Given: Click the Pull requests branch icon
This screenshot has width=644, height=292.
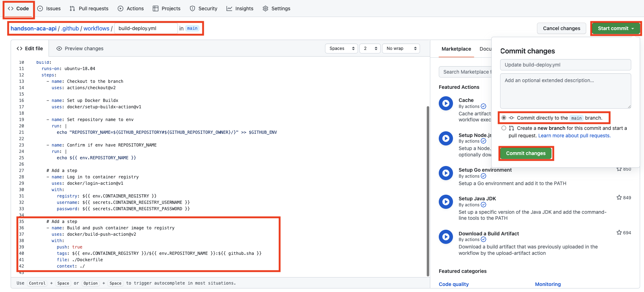Looking at the screenshot, I should (72, 8).
